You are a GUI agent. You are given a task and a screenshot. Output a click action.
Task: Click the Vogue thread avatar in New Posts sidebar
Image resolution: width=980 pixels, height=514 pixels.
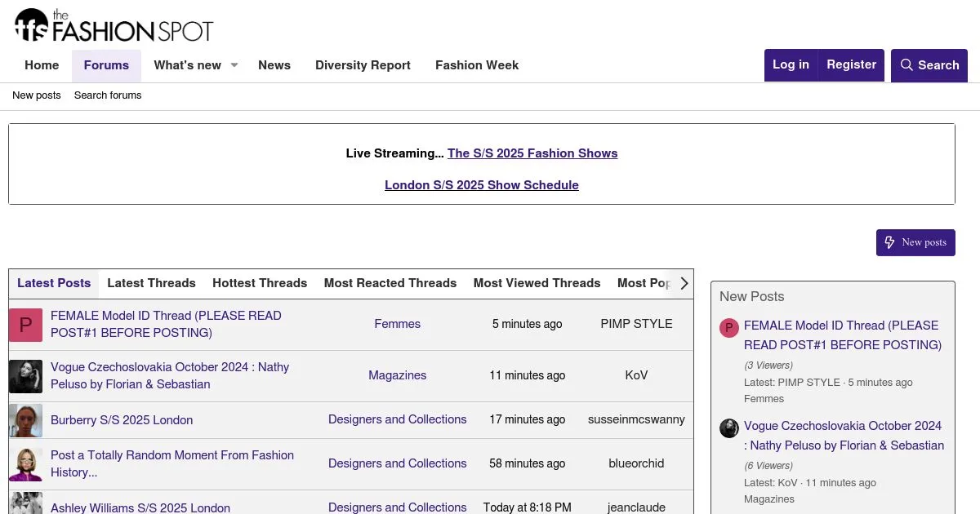728,428
